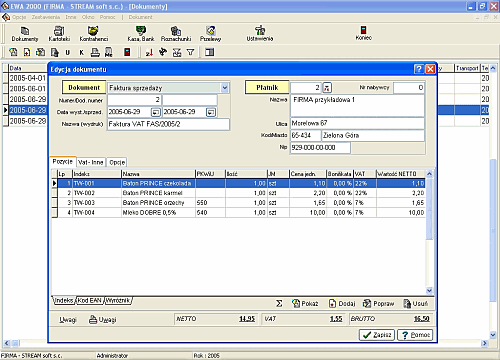Click the Koniec exit icon
This screenshot has width=500, height=360.
(363, 33)
